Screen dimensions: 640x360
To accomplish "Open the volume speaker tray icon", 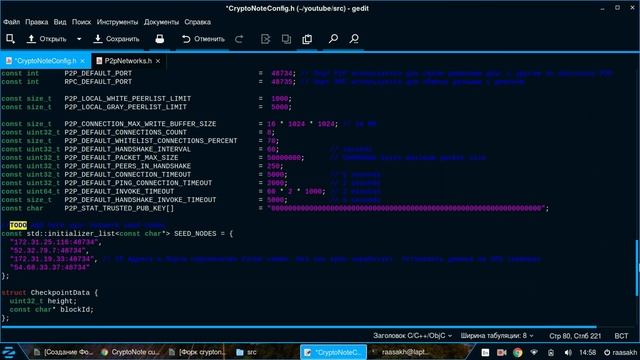I will point(568,352).
